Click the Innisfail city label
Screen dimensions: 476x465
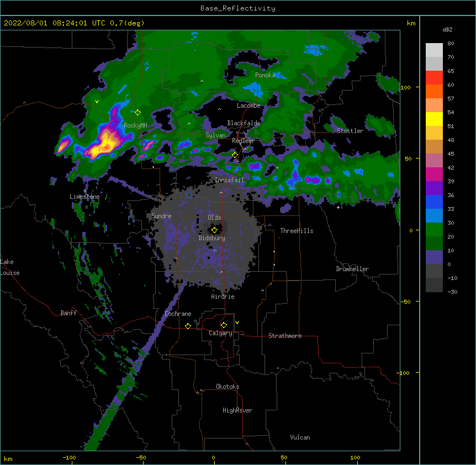click(229, 180)
